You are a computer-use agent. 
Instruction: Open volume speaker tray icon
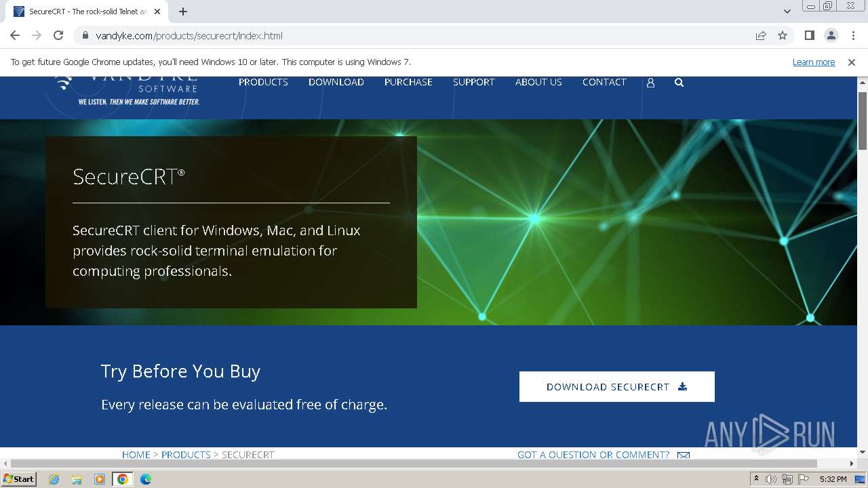click(x=770, y=479)
